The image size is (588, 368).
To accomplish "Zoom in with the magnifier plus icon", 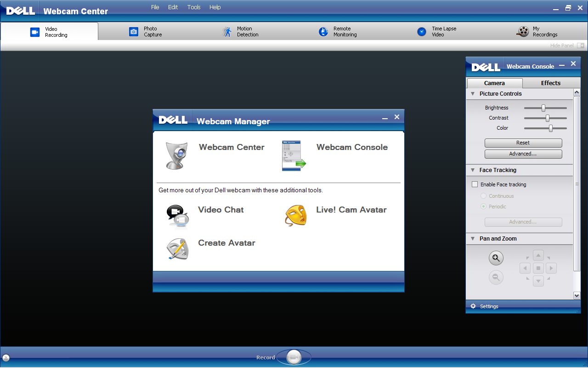I will coord(496,258).
